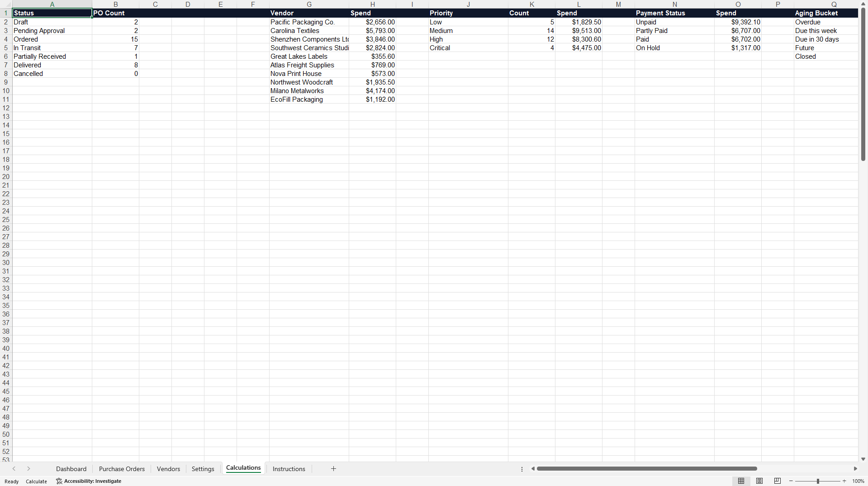The height and width of the screenshot is (486, 868).
Task: Select Atlas Freight Supplies cell
Action: click(309, 65)
